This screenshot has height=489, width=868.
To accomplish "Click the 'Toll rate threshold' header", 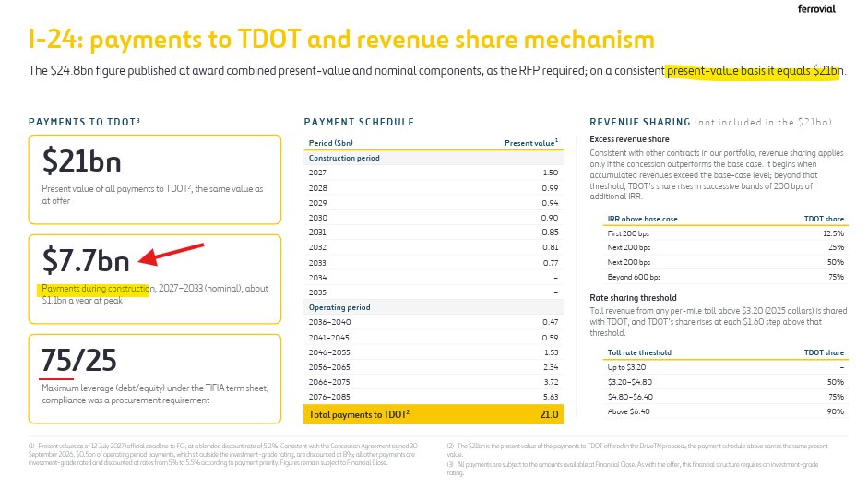I will (639, 352).
